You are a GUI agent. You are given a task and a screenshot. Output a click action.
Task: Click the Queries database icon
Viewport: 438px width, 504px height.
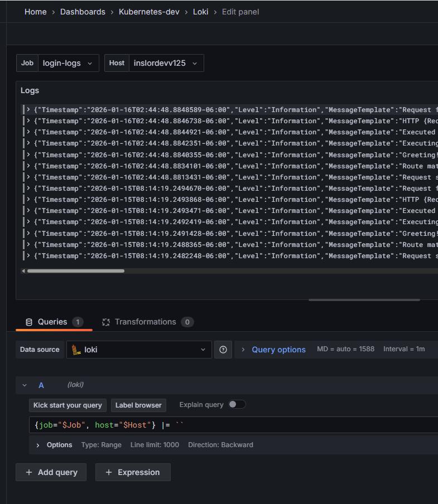pos(29,322)
